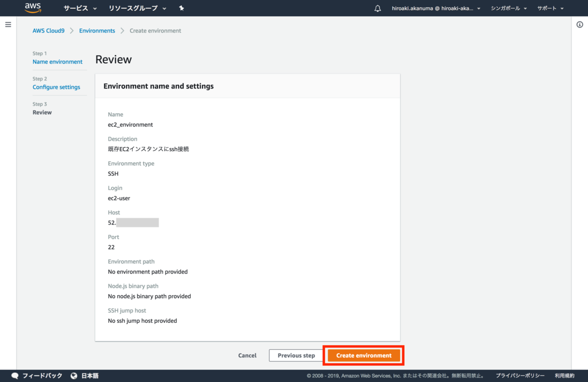Image resolution: width=588 pixels, height=382 pixels.
Task: Open Step 2 Configure settings
Action: [x=56, y=87]
